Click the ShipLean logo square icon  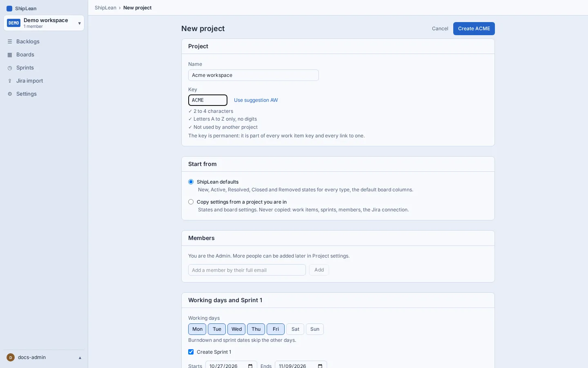click(x=9, y=9)
